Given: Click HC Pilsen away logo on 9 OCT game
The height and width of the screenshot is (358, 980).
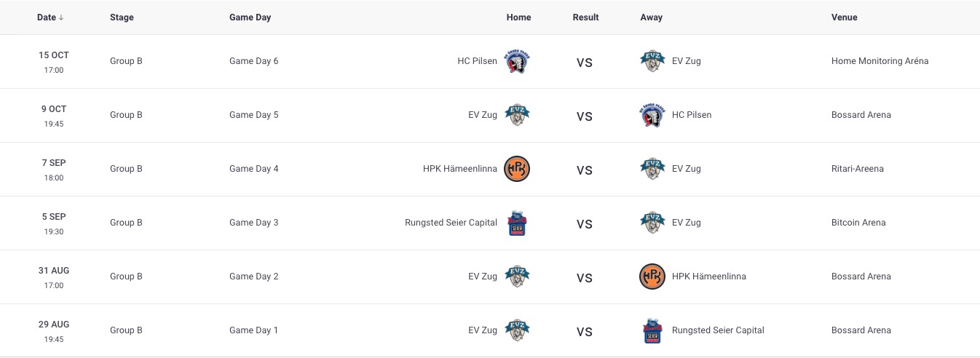Looking at the screenshot, I should (x=652, y=115).
